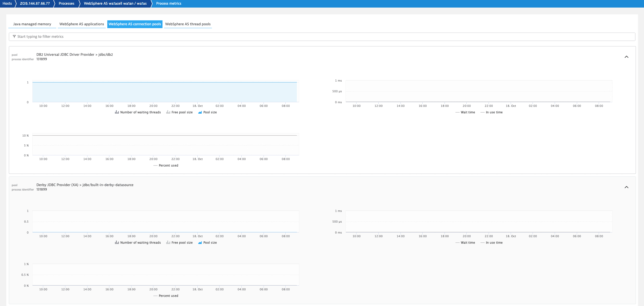Image resolution: width=644 pixels, height=306 pixels.
Task: Toggle DB2 Free pool size legend icon
Action: [x=168, y=112]
